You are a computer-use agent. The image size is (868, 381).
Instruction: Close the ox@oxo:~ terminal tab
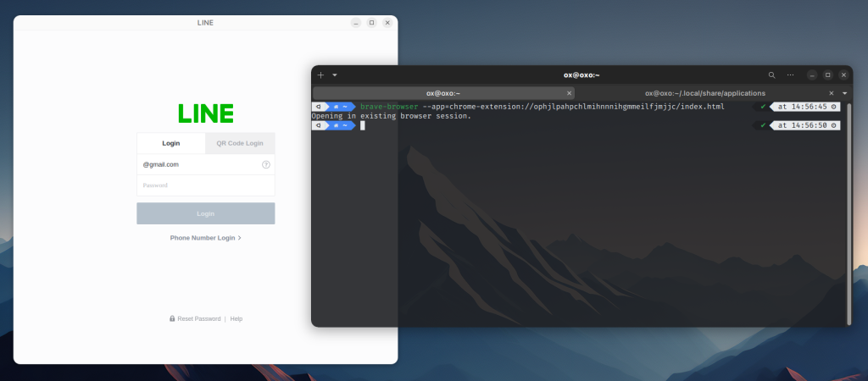(569, 93)
